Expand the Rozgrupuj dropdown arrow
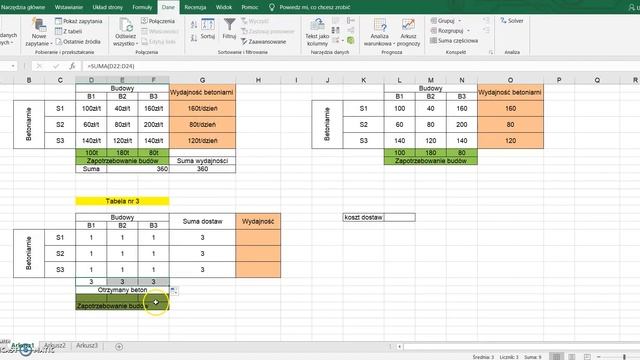The height and width of the screenshot is (360, 640). (x=468, y=31)
